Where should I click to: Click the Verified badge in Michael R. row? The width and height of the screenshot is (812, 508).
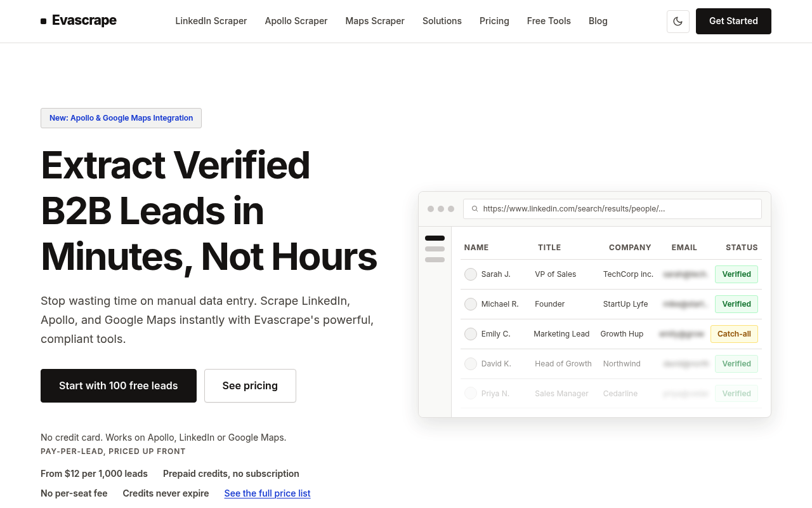pyautogui.click(x=737, y=304)
